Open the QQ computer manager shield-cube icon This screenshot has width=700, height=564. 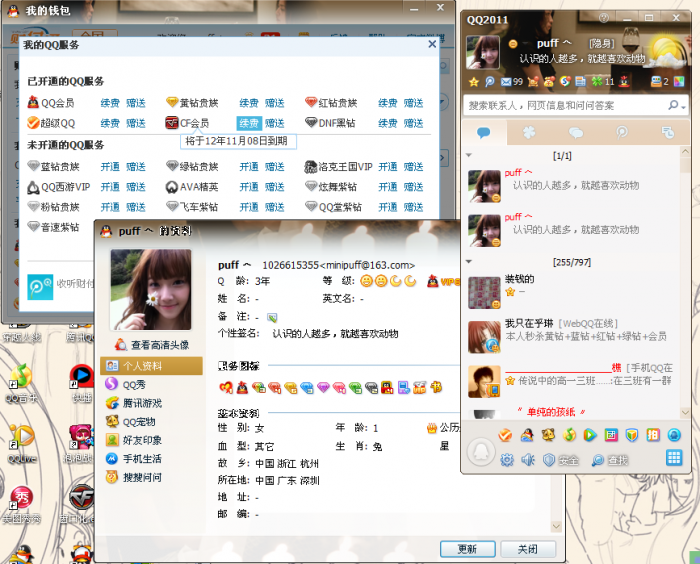click(x=632, y=434)
